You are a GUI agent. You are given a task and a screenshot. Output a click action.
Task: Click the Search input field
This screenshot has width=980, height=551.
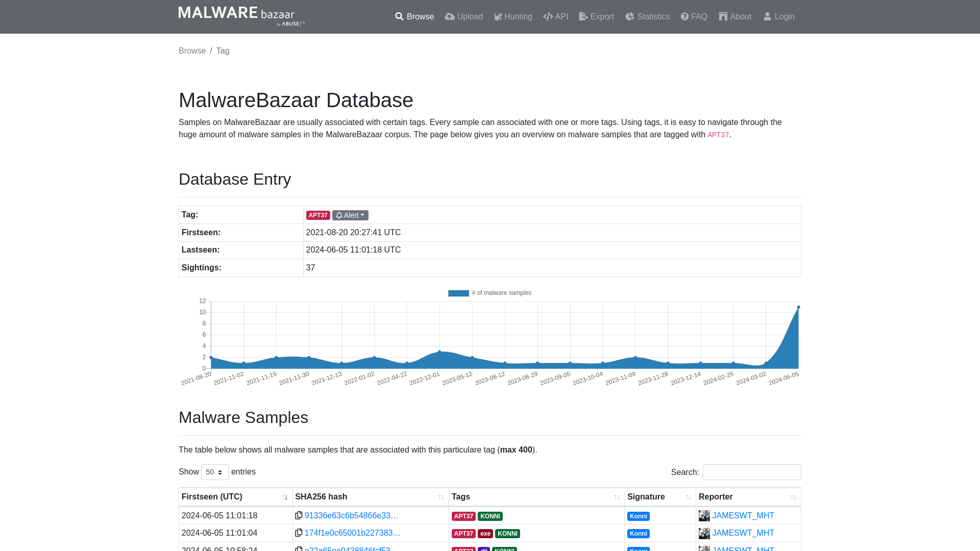tap(752, 472)
